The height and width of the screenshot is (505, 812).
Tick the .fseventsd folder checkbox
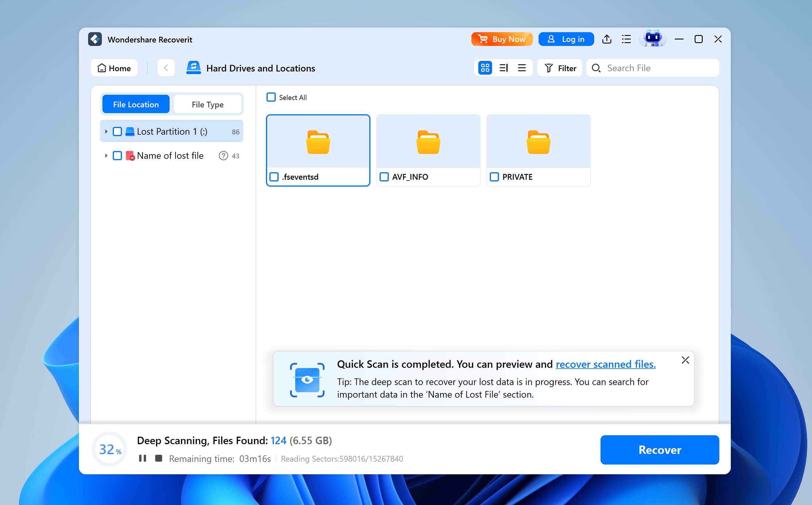pos(274,177)
